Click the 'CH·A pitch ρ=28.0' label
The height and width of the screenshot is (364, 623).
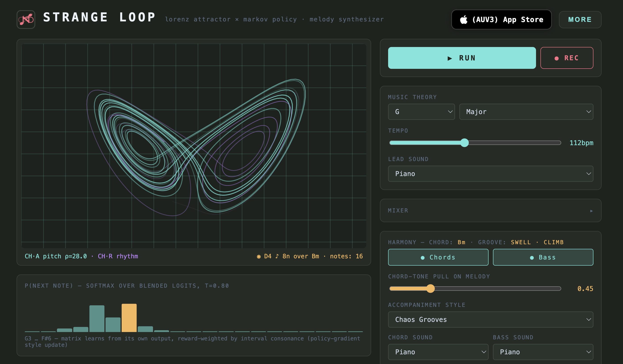click(56, 256)
